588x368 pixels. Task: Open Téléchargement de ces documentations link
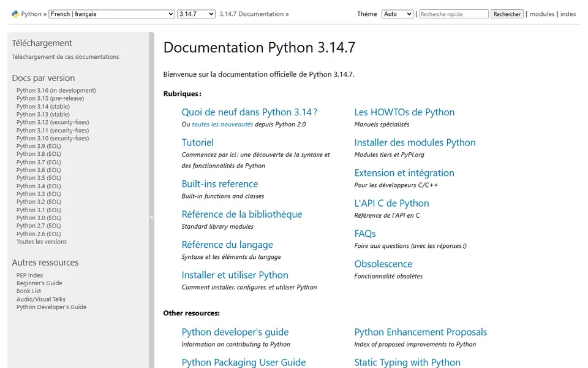pos(66,56)
